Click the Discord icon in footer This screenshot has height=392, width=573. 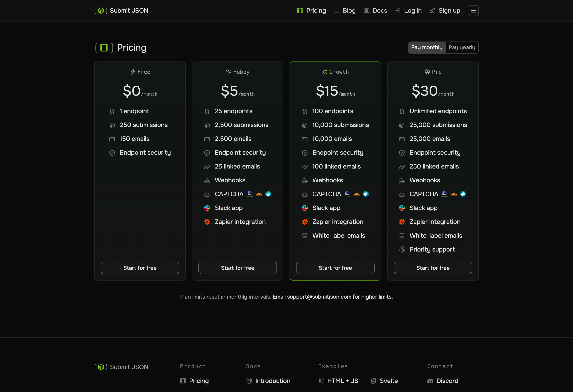(x=430, y=381)
